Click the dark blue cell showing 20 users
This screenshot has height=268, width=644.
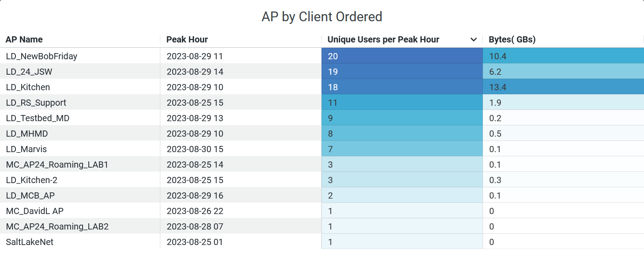click(x=402, y=56)
